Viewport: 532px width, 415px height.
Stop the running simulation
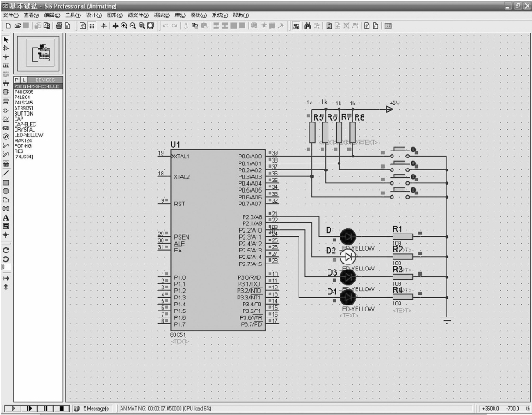(x=62, y=409)
